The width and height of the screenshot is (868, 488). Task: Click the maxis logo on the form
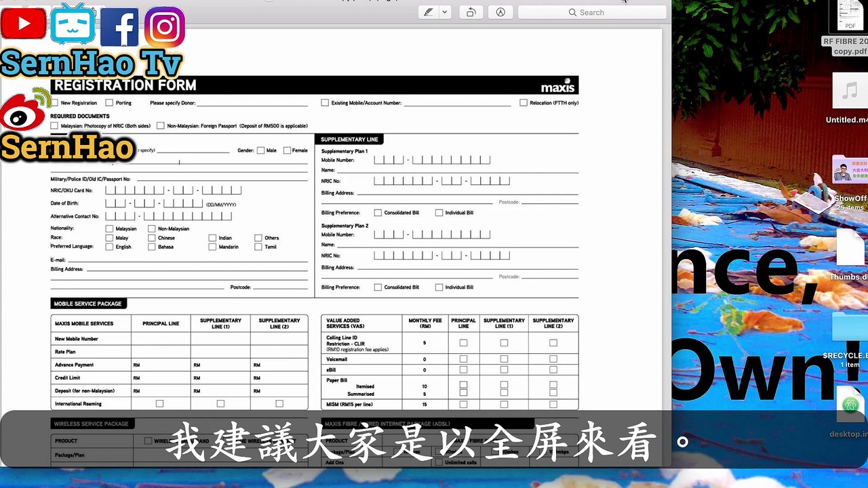click(x=558, y=86)
